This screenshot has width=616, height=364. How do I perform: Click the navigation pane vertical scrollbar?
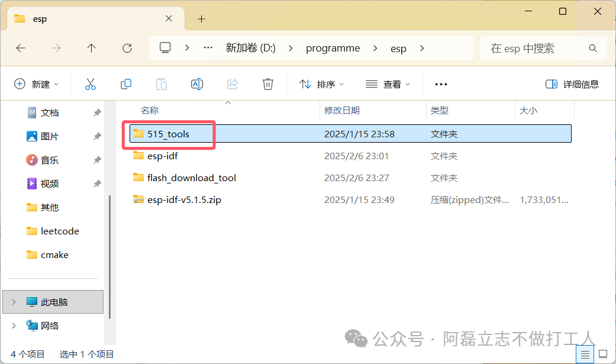(109, 257)
